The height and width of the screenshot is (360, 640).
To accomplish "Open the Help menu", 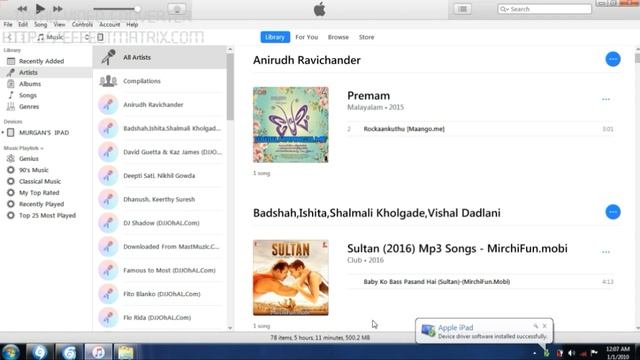I will 132,24.
